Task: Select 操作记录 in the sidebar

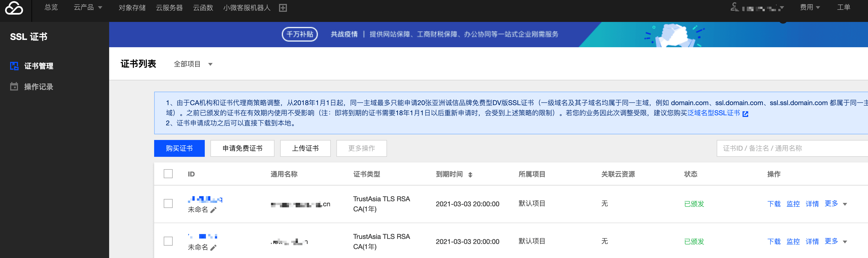Action: click(x=39, y=87)
